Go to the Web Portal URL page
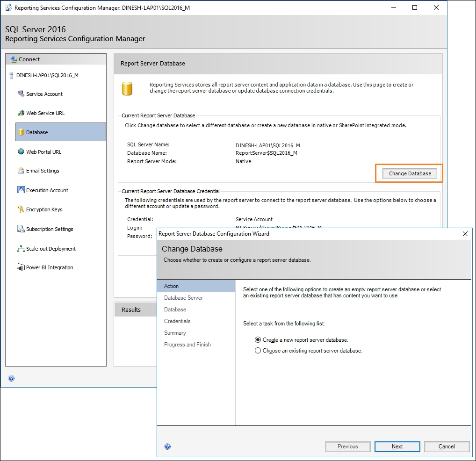 coord(43,152)
